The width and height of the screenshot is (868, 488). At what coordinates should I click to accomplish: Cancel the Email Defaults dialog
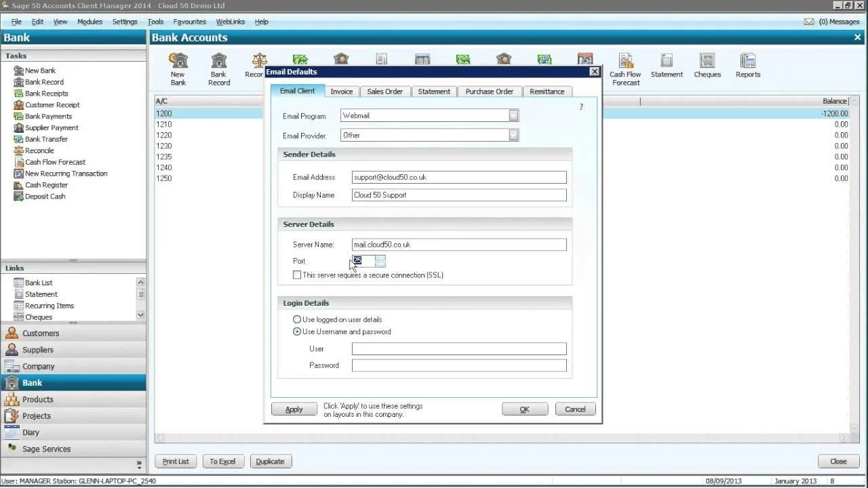(x=575, y=409)
